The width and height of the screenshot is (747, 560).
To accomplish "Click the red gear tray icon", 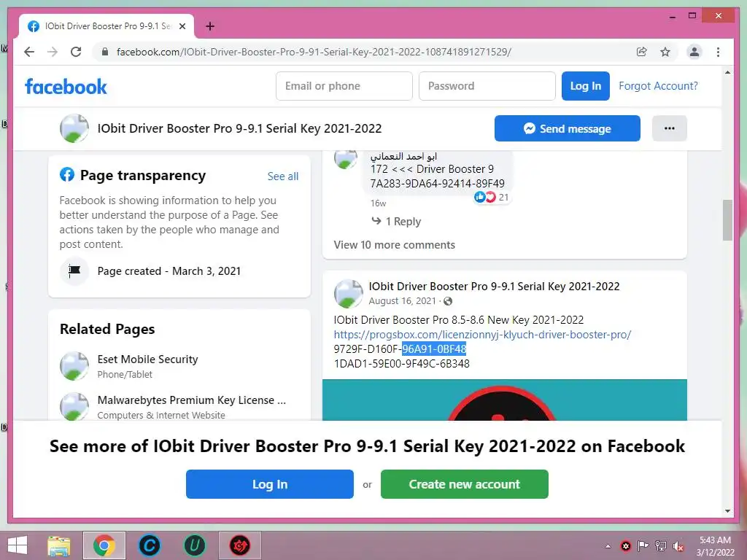I will [x=625, y=546].
